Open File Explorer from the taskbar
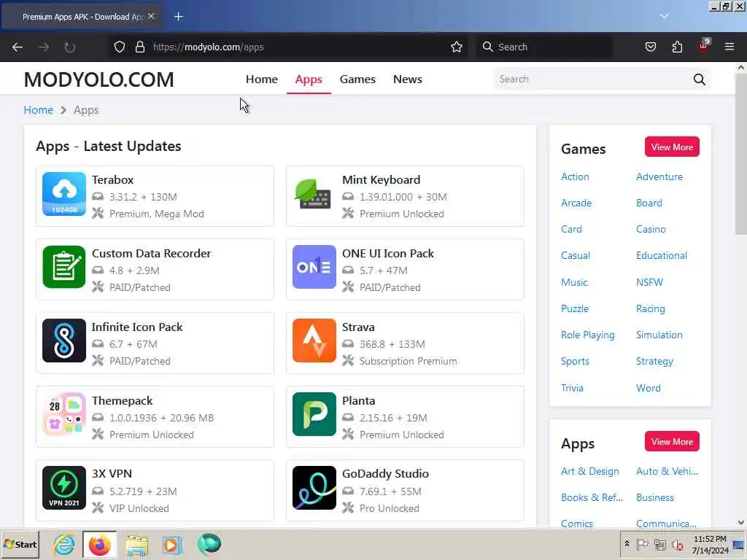 [136, 544]
